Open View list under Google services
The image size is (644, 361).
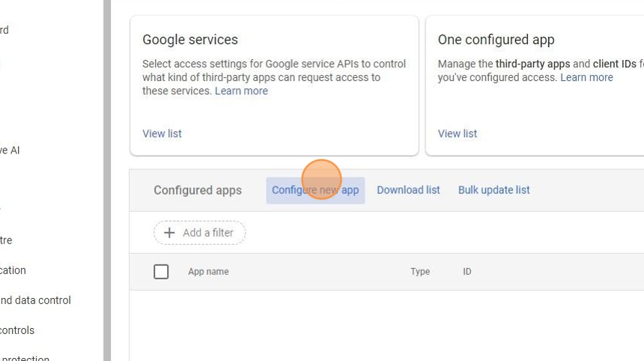click(162, 133)
